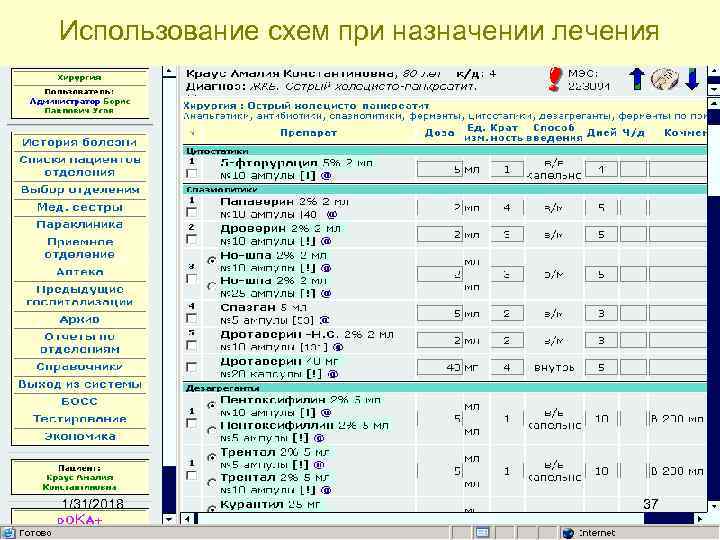Click the ДОКА+ label at sidebar bottom
The height and width of the screenshot is (540, 720).
tap(79, 520)
